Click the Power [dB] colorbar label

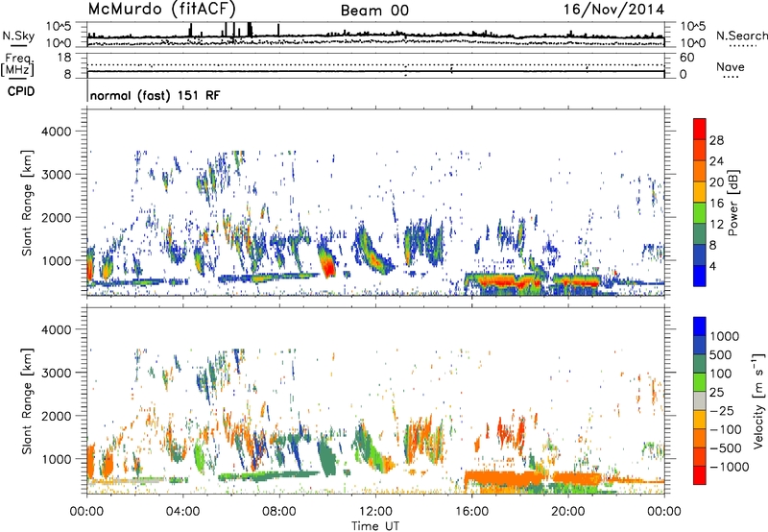tap(732, 203)
